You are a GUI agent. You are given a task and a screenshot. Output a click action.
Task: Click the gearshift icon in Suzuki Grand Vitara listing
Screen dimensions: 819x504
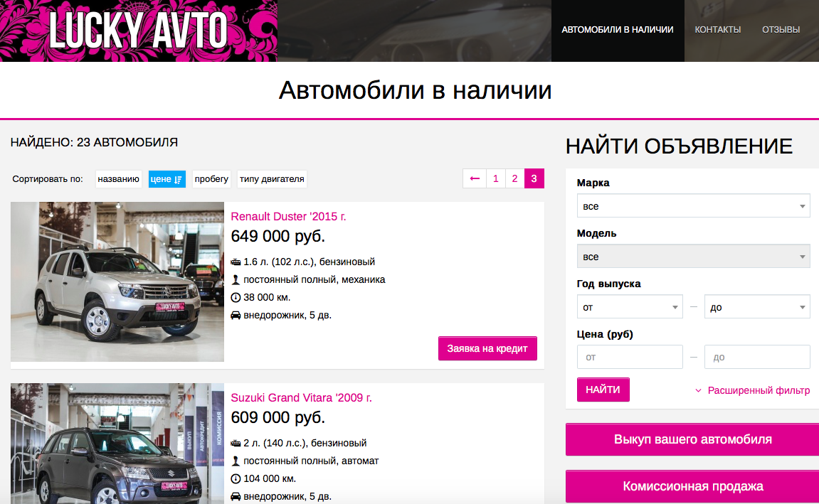236,461
